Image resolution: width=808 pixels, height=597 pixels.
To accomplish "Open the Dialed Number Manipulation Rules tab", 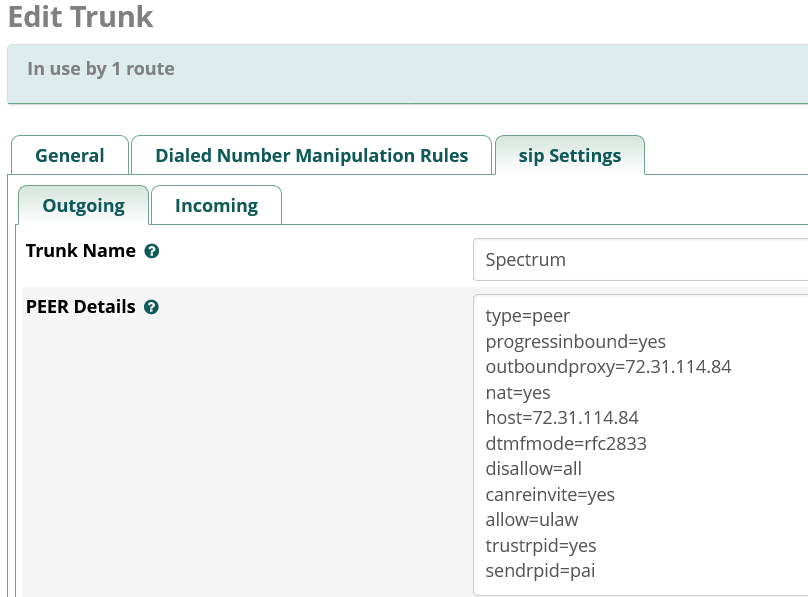I will (312, 155).
